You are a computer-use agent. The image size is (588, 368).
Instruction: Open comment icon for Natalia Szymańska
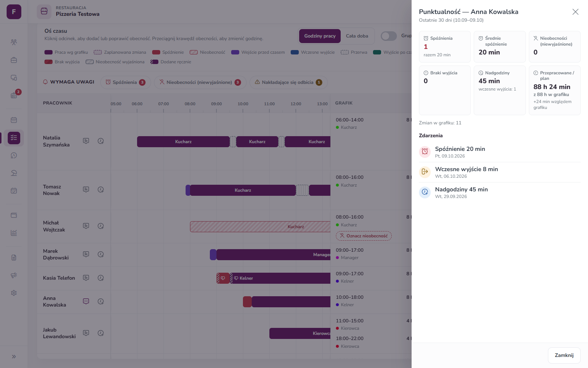tap(86, 141)
